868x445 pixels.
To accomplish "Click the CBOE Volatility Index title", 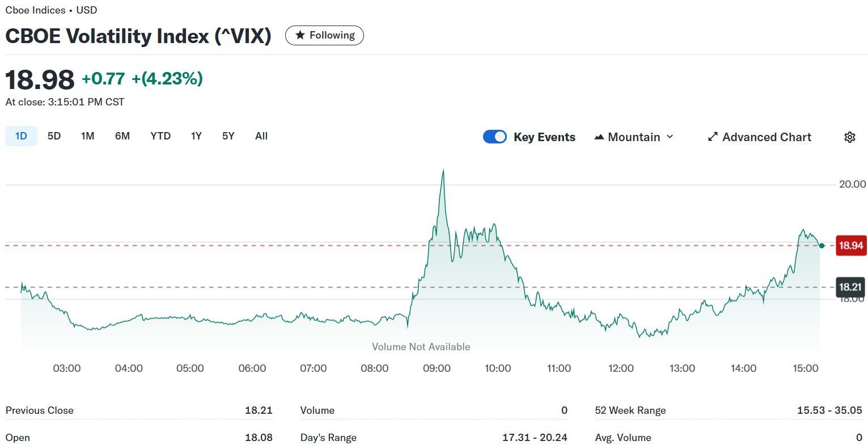I will (138, 36).
